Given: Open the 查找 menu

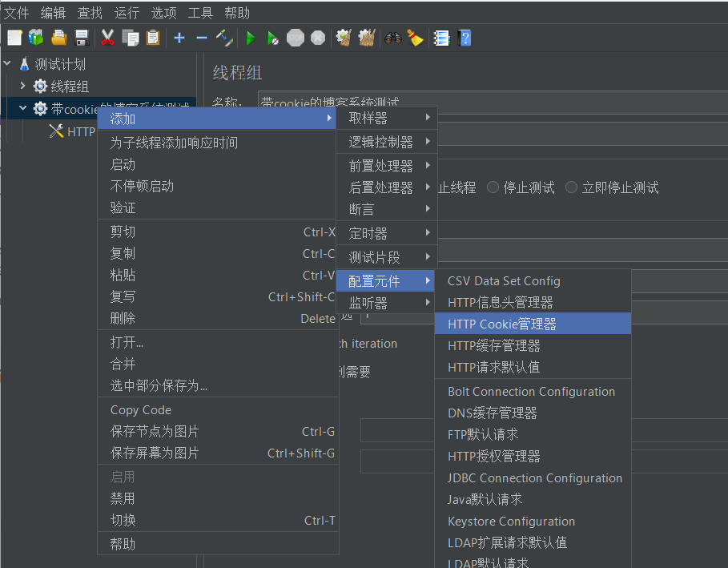Looking at the screenshot, I should pyautogui.click(x=90, y=13).
